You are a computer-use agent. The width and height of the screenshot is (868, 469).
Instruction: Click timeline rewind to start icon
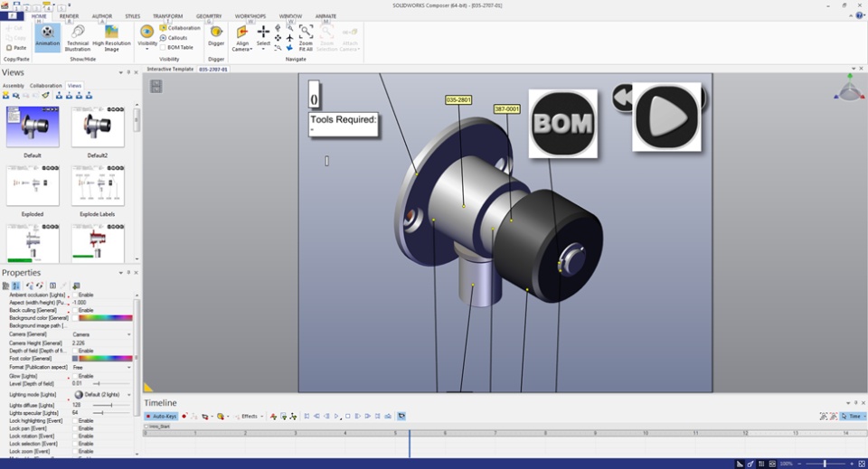click(307, 416)
